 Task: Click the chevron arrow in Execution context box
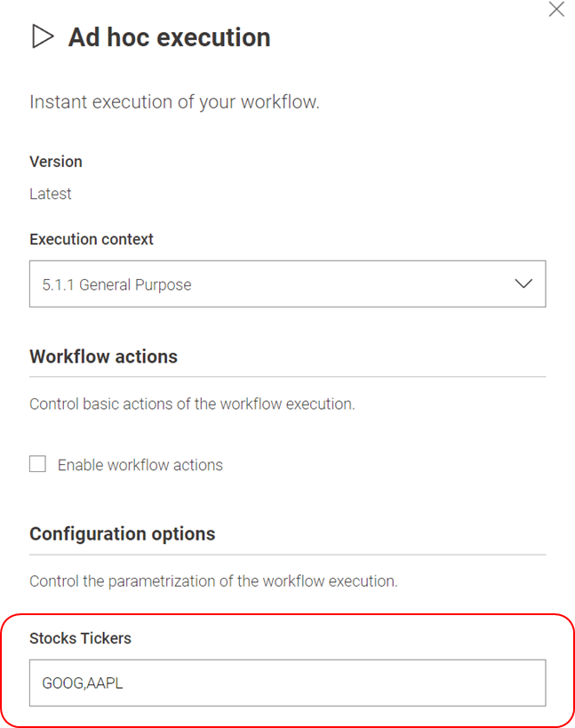(523, 284)
